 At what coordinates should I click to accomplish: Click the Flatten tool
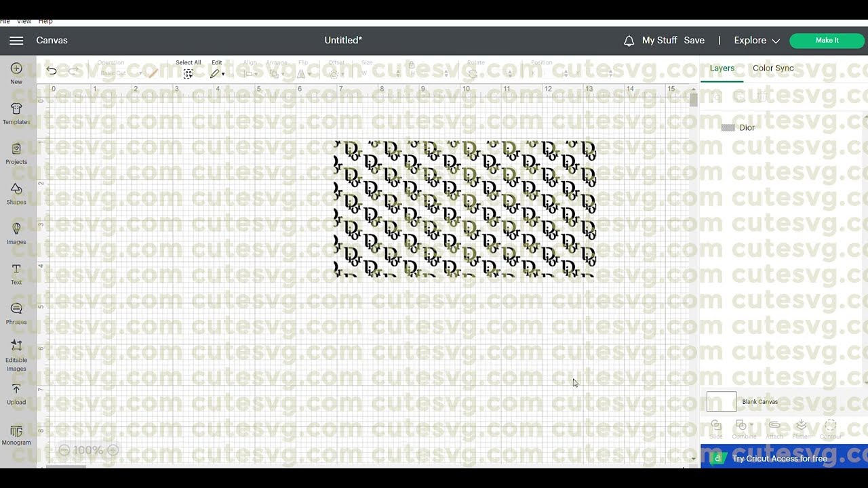[x=802, y=429]
